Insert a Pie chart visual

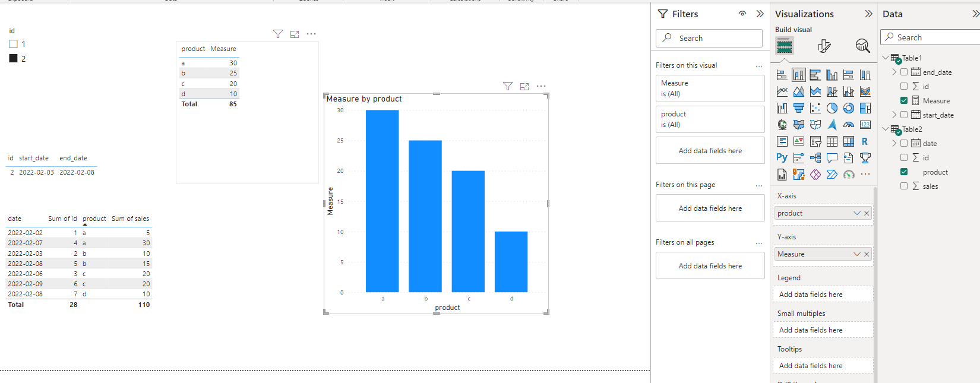[x=832, y=108]
